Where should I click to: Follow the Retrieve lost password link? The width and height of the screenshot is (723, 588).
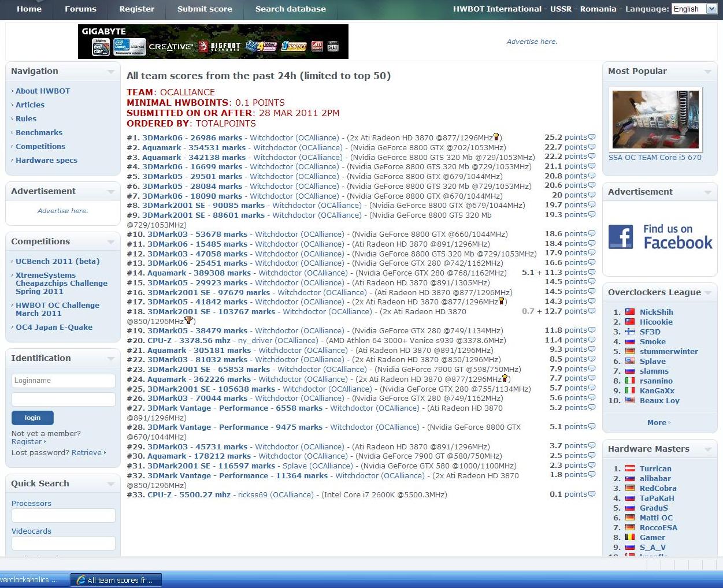[87, 453]
